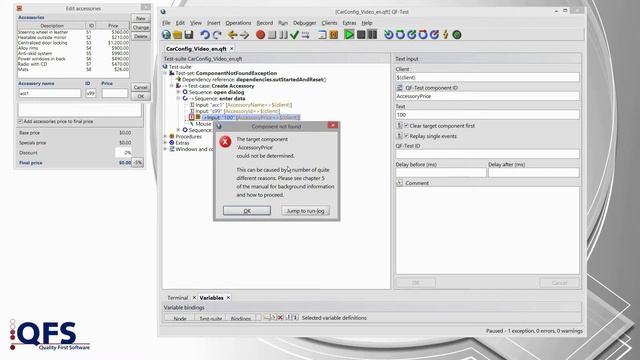Save the test-suite using floppy disk icon

pyautogui.click(x=189, y=35)
